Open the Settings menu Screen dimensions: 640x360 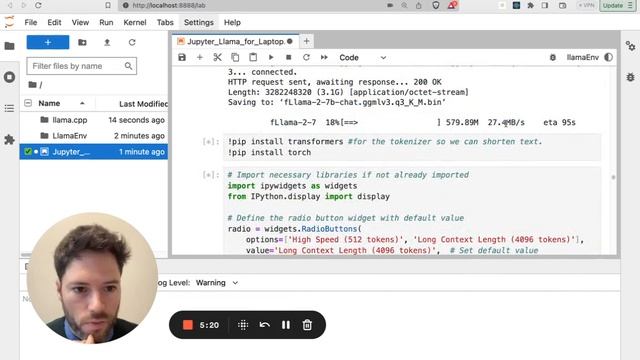point(199,22)
